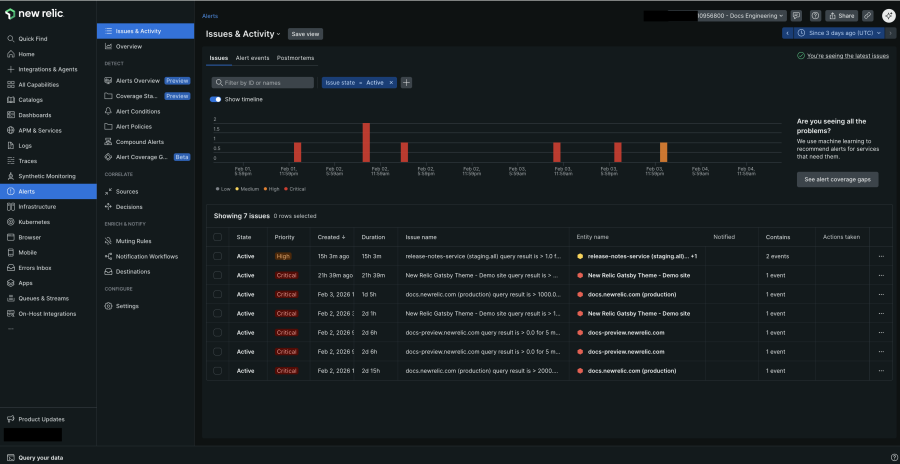This screenshot has height=464, width=900.
Task: Open Quick Find search icon
Action: (10, 39)
